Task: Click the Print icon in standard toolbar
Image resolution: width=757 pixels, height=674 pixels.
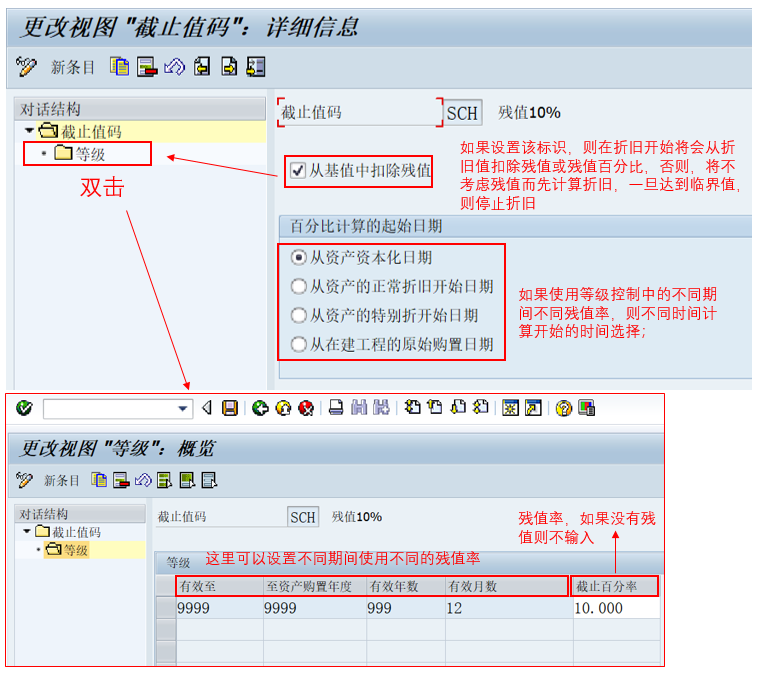Action: (x=337, y=408)
